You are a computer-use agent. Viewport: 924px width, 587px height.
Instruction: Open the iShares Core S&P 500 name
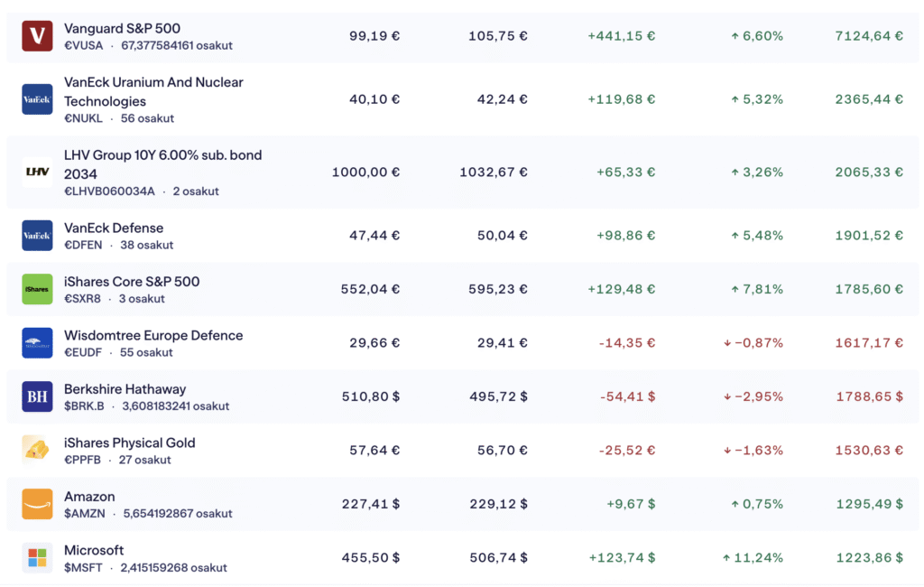pos(132,282)
